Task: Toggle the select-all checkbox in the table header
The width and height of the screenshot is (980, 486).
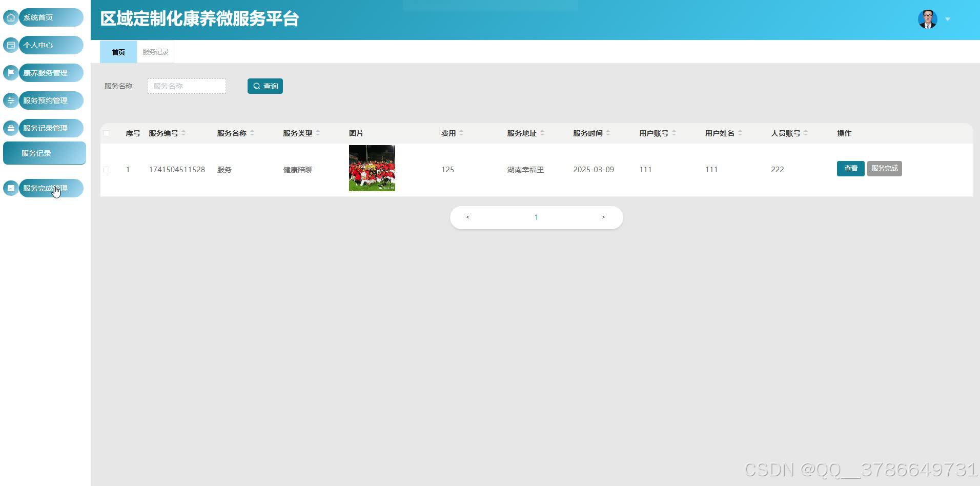Action: point(106,133)
